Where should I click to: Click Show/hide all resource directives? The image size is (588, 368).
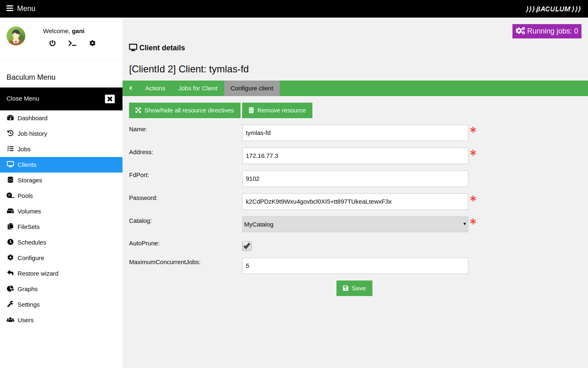tap(185, 110)
